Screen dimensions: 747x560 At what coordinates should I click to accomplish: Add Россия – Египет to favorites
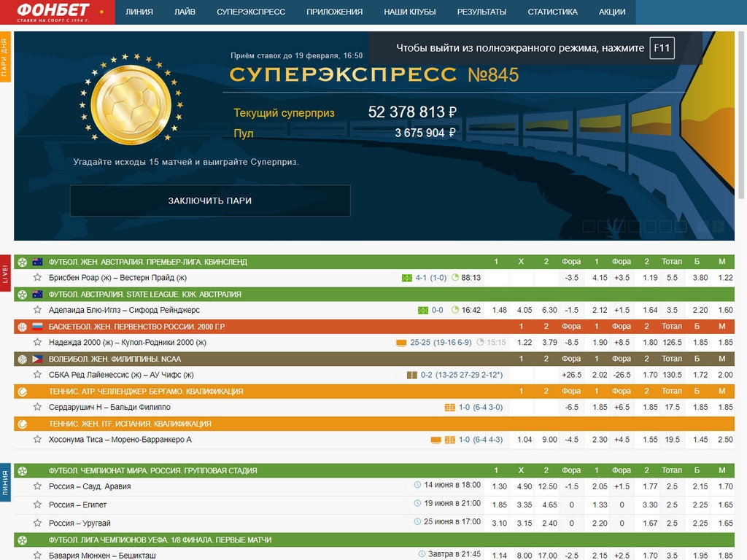coord(37,505)
